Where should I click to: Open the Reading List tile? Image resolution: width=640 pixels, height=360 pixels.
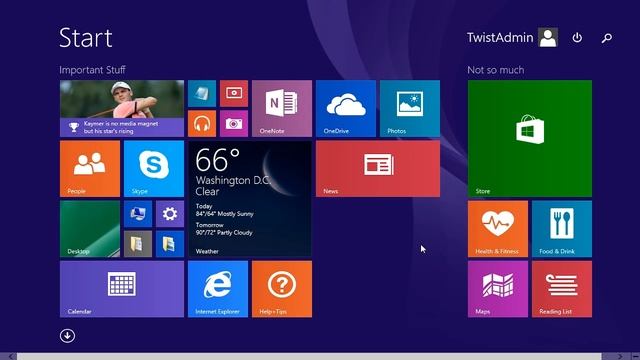(562, 289)
